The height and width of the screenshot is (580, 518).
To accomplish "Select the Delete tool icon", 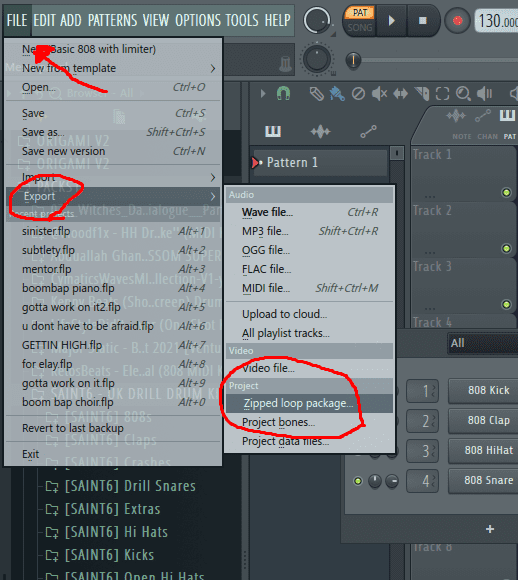I will pyautogui.click(x=358, y=94).
